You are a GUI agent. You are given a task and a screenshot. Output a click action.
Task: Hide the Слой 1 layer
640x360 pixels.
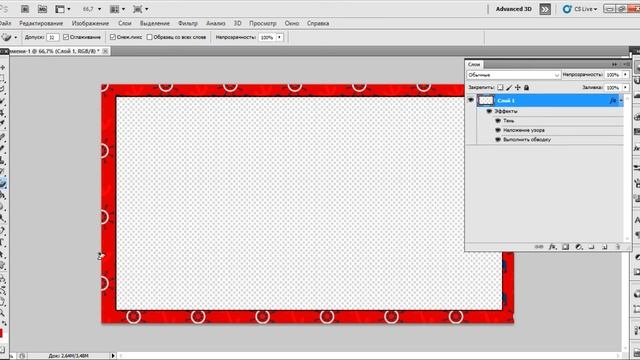tap(471, 100)
